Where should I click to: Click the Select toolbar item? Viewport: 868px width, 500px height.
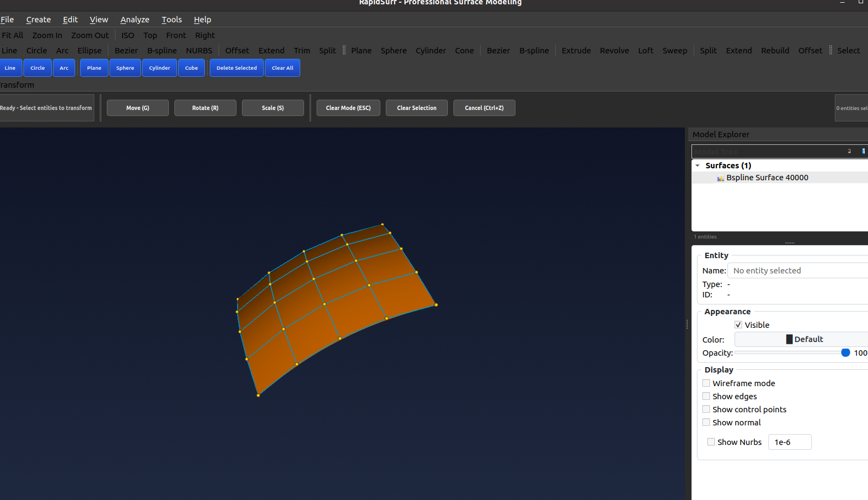point(848,51)
